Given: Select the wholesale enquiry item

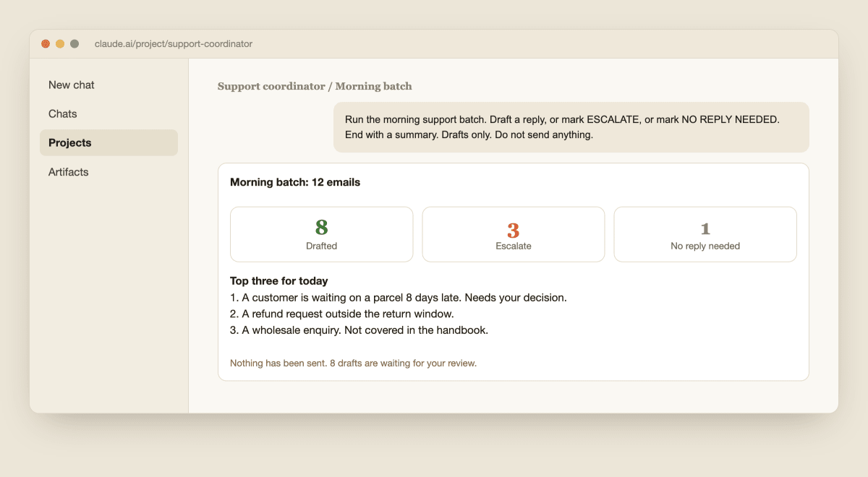Looking at the screenshot, I should tap(359, 330).
